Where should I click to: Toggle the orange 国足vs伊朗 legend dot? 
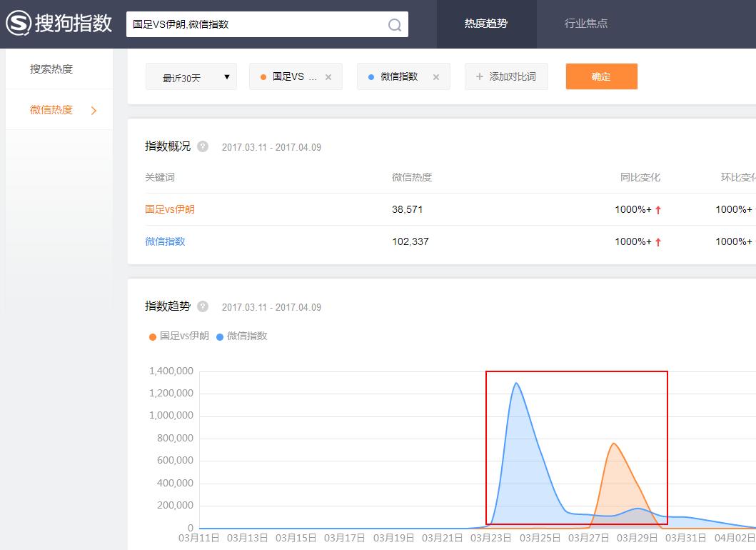pyautogui.click(x=152, y=336)
